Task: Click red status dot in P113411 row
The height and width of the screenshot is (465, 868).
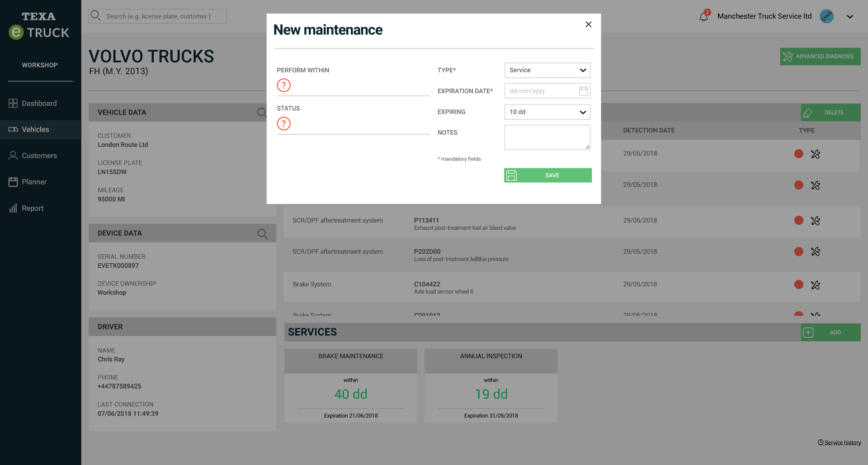Action: coord(799,220)
